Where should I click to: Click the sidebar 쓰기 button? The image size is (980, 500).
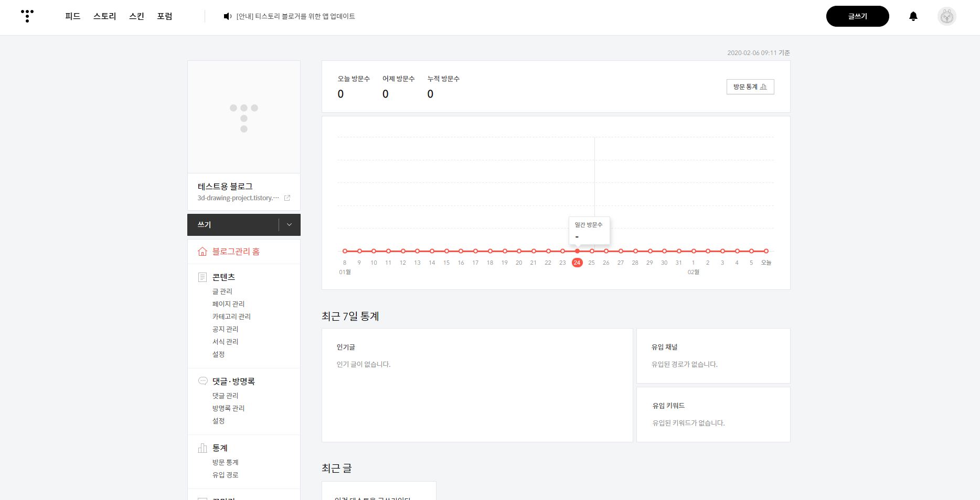click(233, 225)
